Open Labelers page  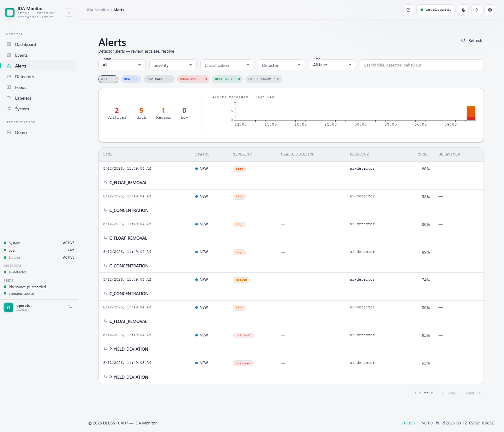39,98
